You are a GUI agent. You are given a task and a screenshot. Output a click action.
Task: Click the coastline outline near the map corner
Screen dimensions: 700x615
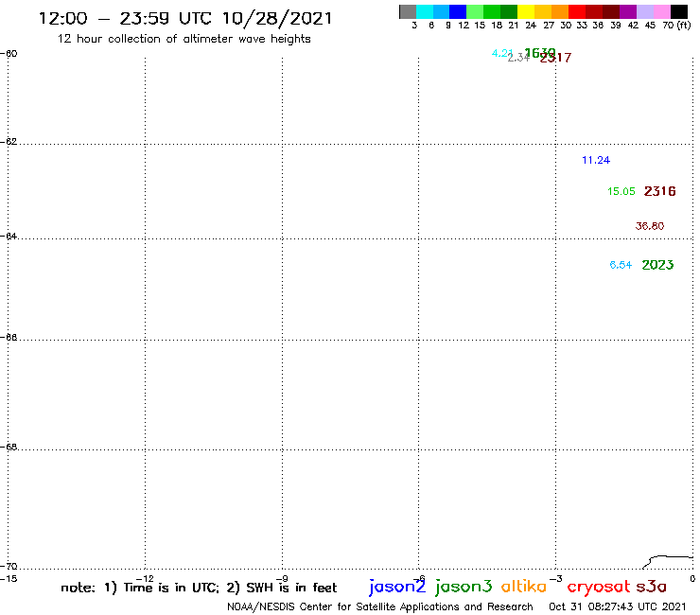[x=668, y=562]
